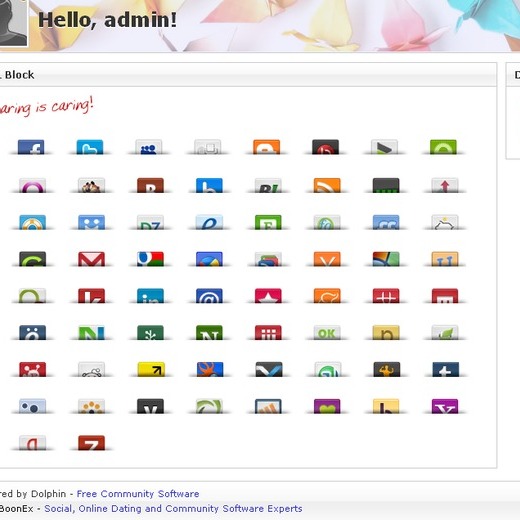
Task: Click the Google Bookmarks icon
Action: point(150,259)
